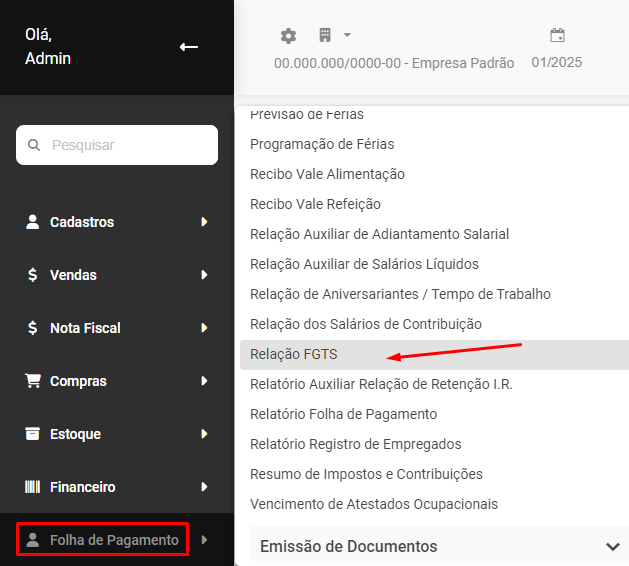Viewport: 629px width, 566px height.
Task: Click the Estoque box icon
Action: click(32, 434)
